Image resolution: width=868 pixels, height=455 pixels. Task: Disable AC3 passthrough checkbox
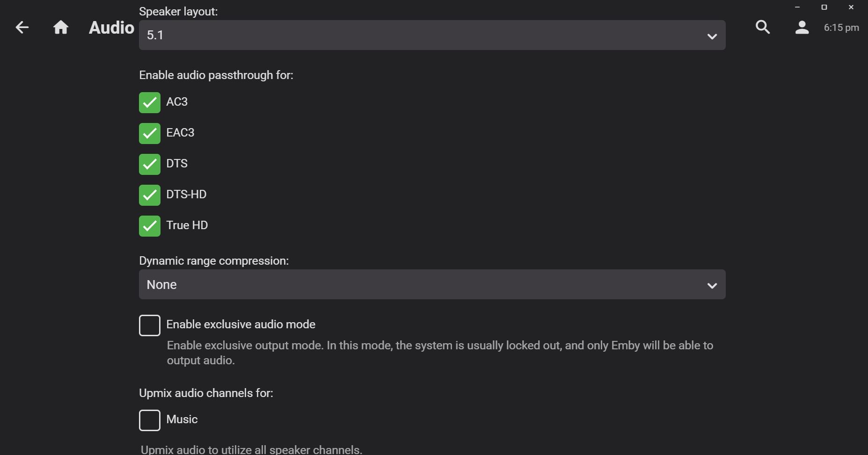[150, 103]
